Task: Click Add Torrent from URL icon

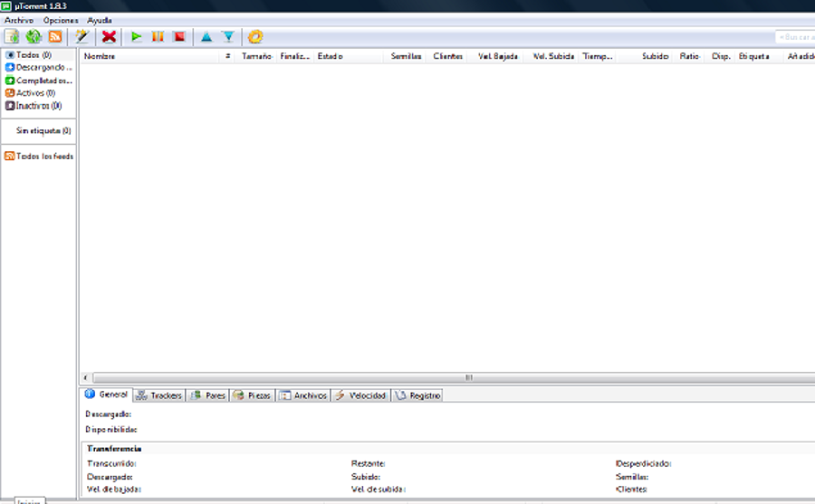Action: [34, 37]
